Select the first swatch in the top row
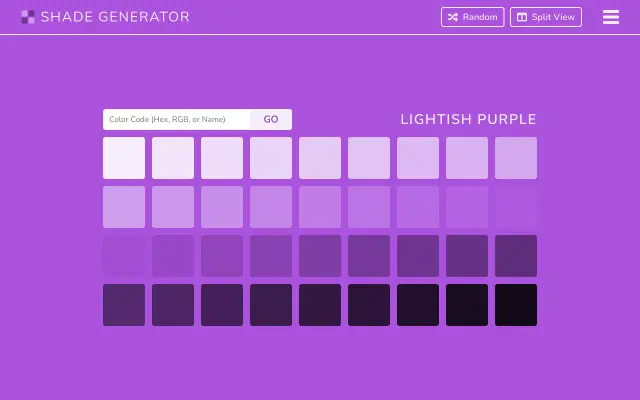The height and width of the screenshot is (400, 640). 124,158
